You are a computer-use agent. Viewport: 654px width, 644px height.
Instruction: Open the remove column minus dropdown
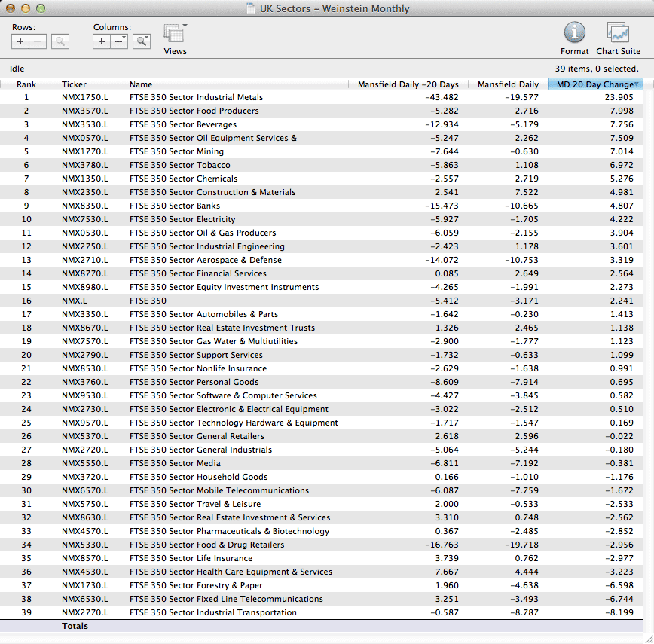click(120, 41)
